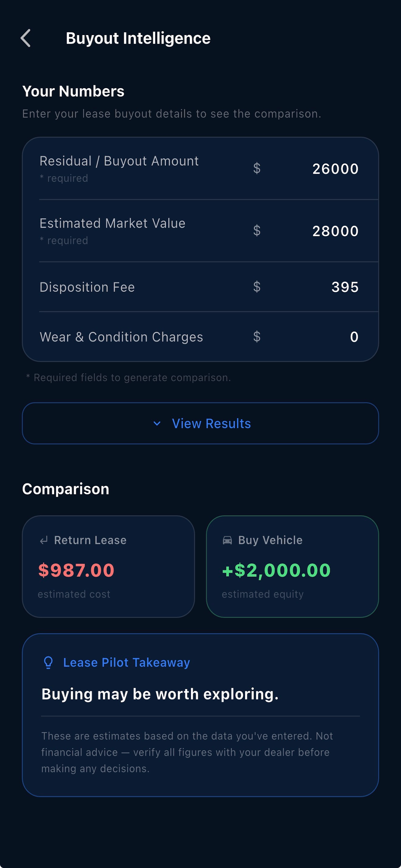
Task: Tap the dollar sign beside Wear charges
Action: click(x=257, y=337)
